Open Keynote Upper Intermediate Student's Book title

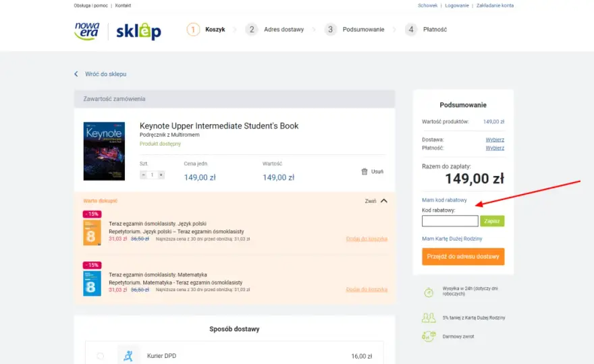point(219,126)
